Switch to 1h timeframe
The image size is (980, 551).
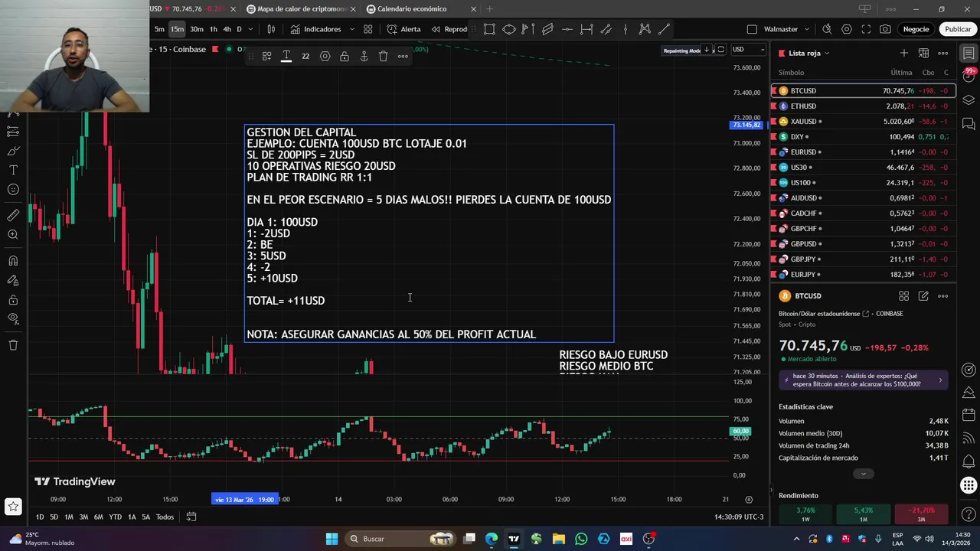pyautogui.click(x=214, y=29)
